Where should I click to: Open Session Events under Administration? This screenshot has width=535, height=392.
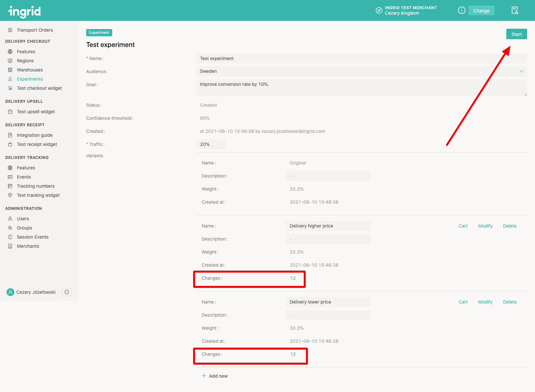point(33,237)
